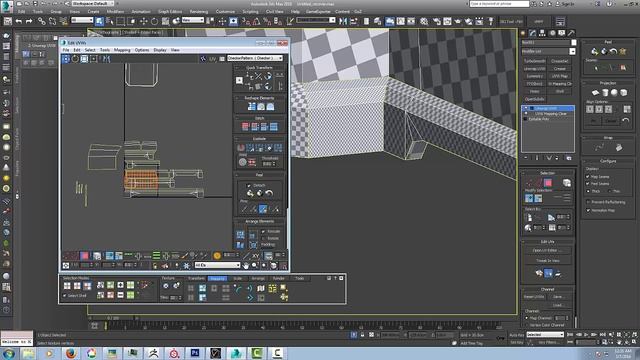Viewport: 640px width, 360px height.
Task: Toggle Prevent Reflattening checkbox
Action: (588, 202)
